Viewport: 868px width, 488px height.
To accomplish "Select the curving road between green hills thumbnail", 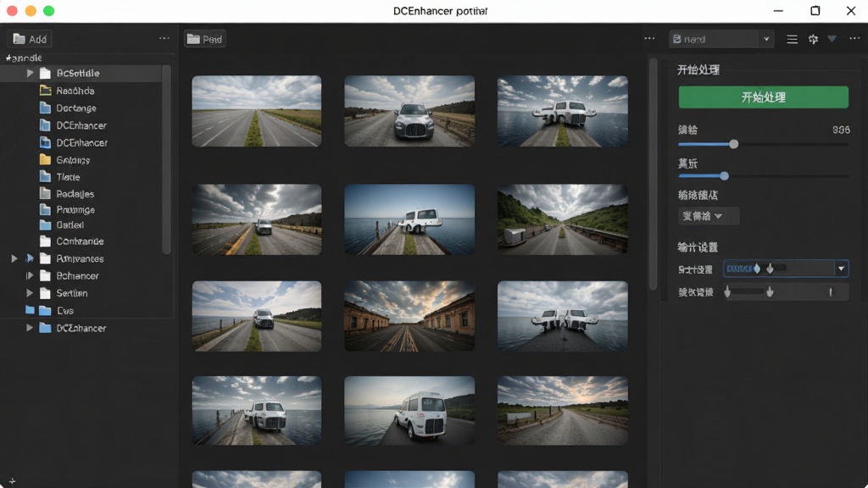I will coord(563,219).
